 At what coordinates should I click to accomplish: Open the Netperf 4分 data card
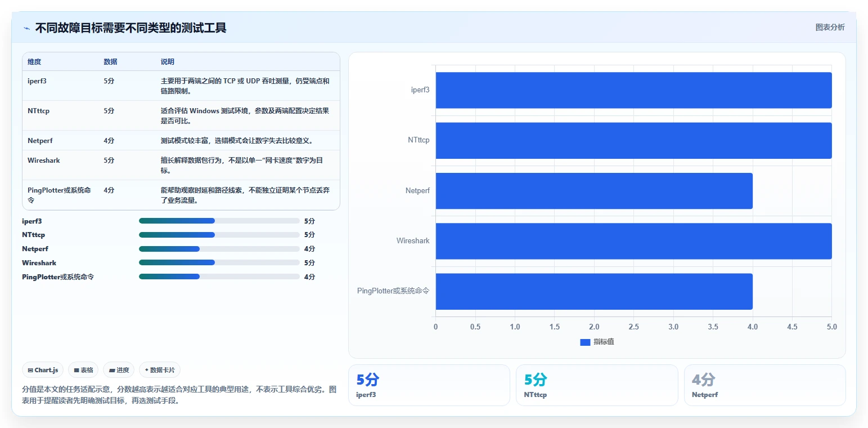coord(764,385)
